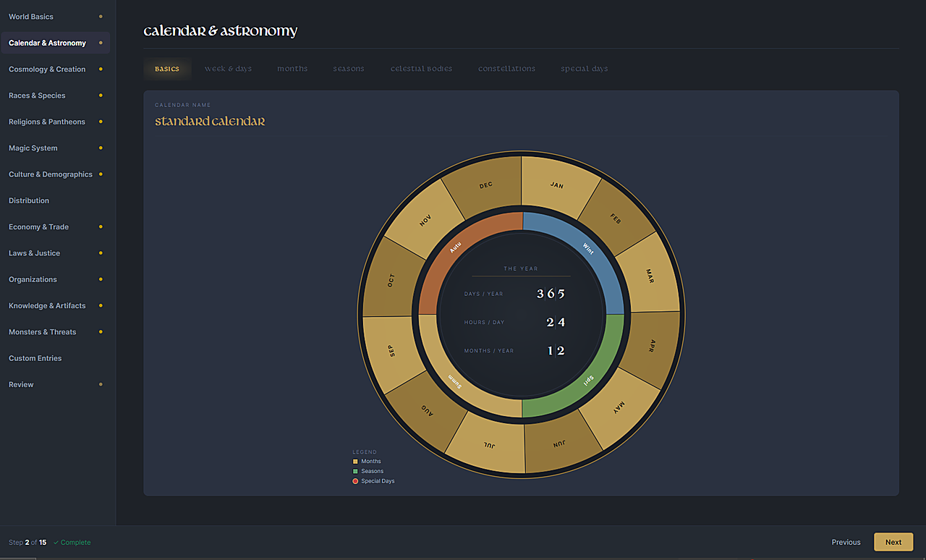The image size is (926, 560).
Task: Click the Days / Year value 365
Action: tap(551, 294)
